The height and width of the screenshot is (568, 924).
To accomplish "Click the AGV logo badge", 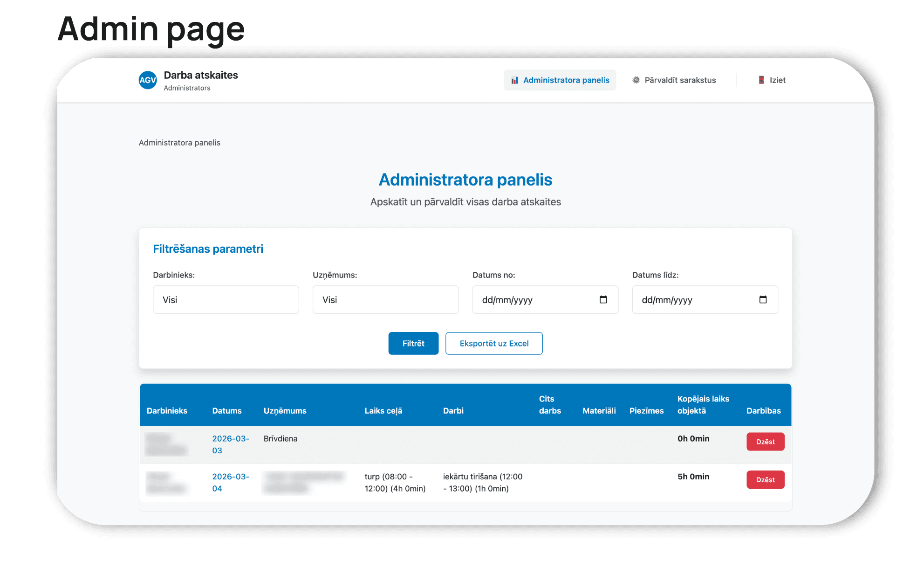I will [147, 80].
